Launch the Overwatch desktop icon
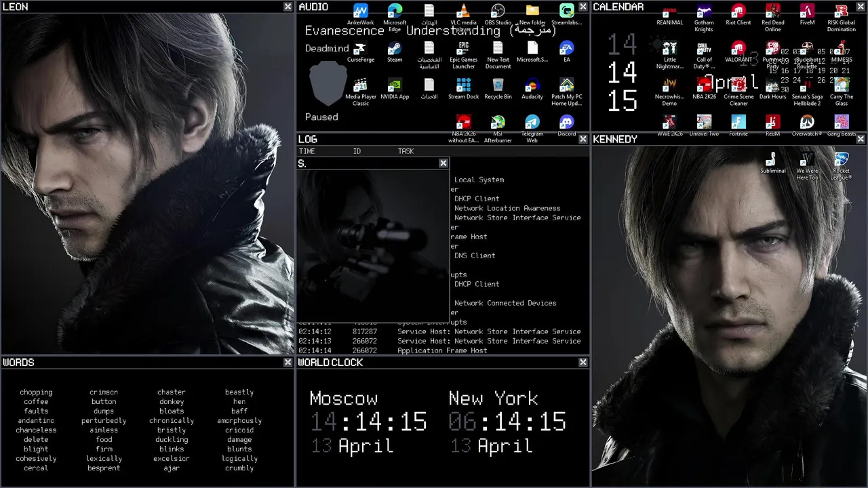The width and height of the screenshot is (868, 488). pyautogui.click(x=807, y=126)
